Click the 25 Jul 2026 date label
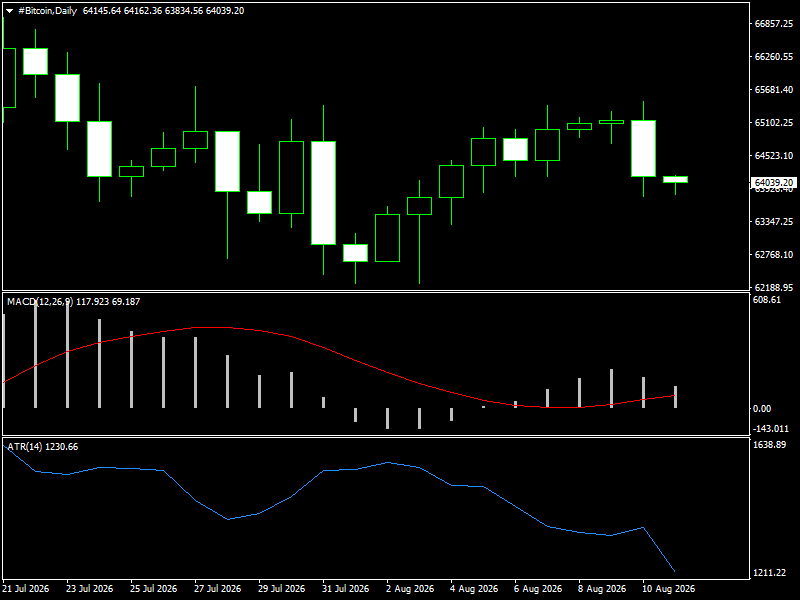 click(x=154, y=589)
